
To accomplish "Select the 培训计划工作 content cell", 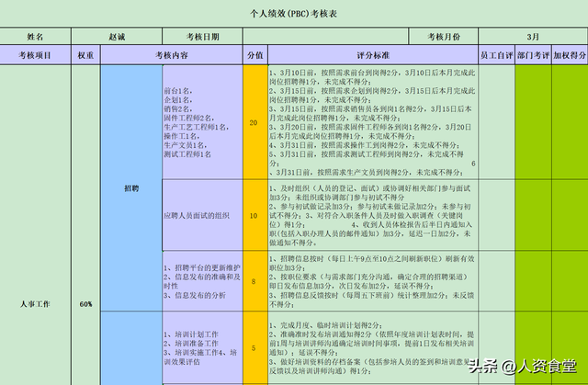I will [x=202, y=347].
